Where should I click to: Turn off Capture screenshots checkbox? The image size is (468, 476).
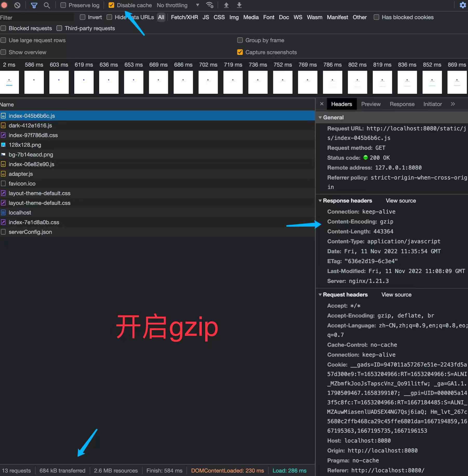(x=240, y=52)
